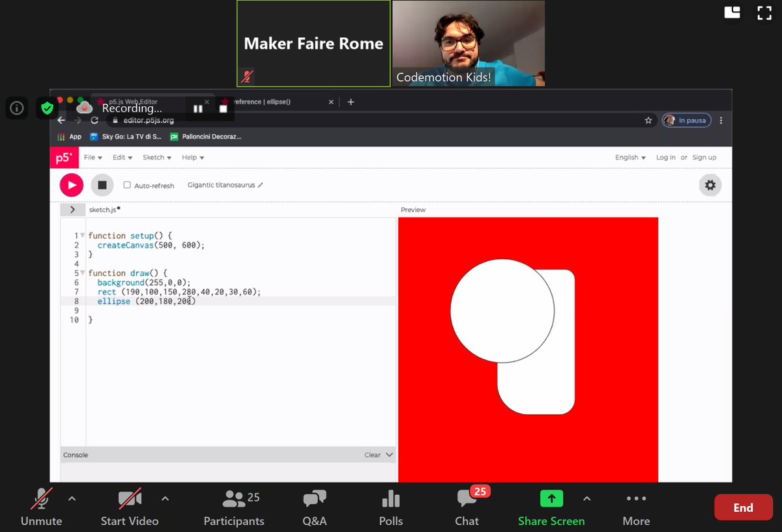The height and width of the screenshot is (532, 782).
Task: Collapse setup function fold arrow on line 1
Action: [x=83, y=236]
